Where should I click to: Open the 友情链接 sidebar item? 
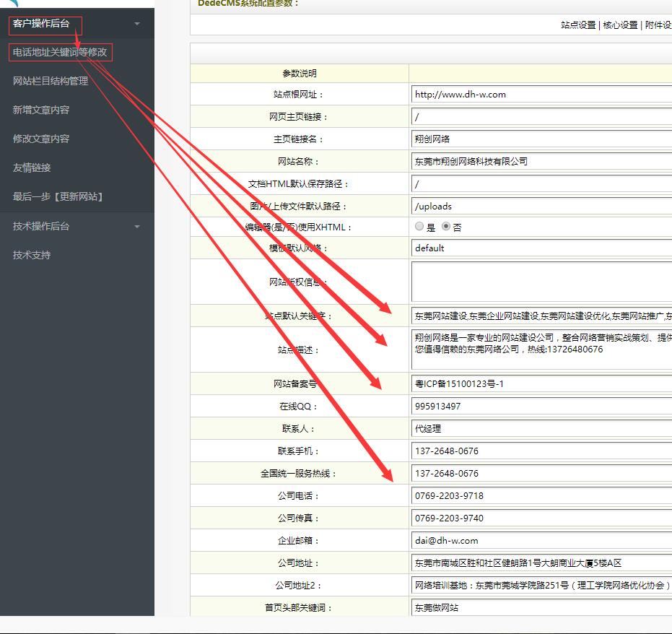32,168
